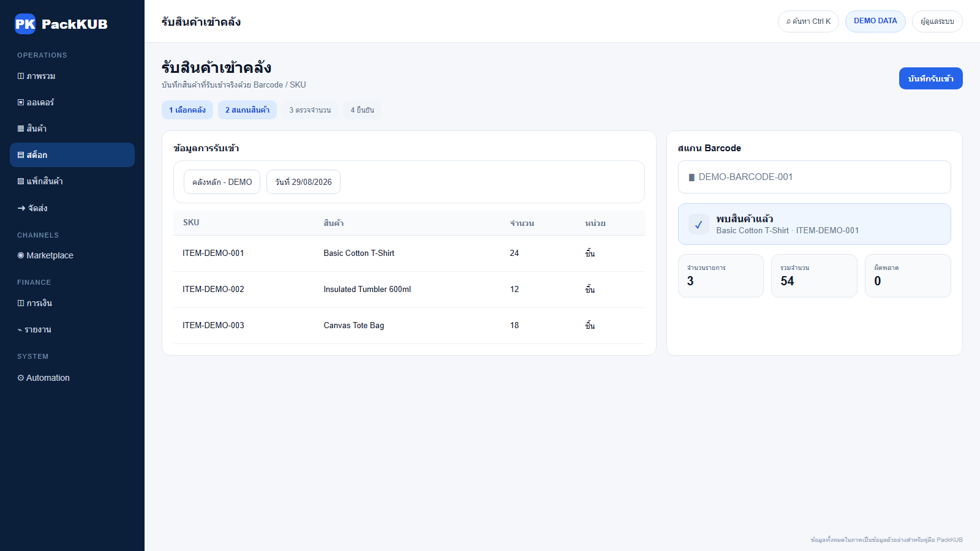Viewport: 980px width, 551px height.
Task: Click Basic Cotton T-Shirt in the table
Action: click(359, 253)
